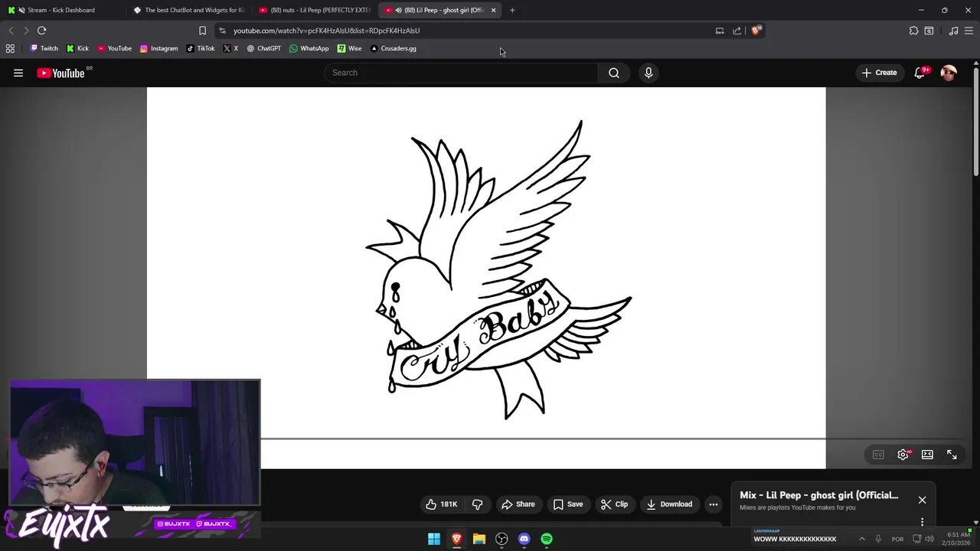Open a new browser tab
This screenshot has height=551, width=980.
pyautogui.click(x=512, y=10)
